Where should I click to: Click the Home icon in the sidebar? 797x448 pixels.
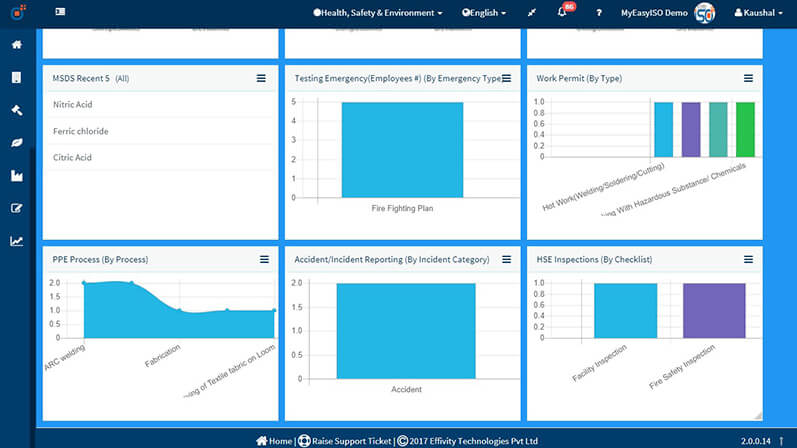point(16,45)
